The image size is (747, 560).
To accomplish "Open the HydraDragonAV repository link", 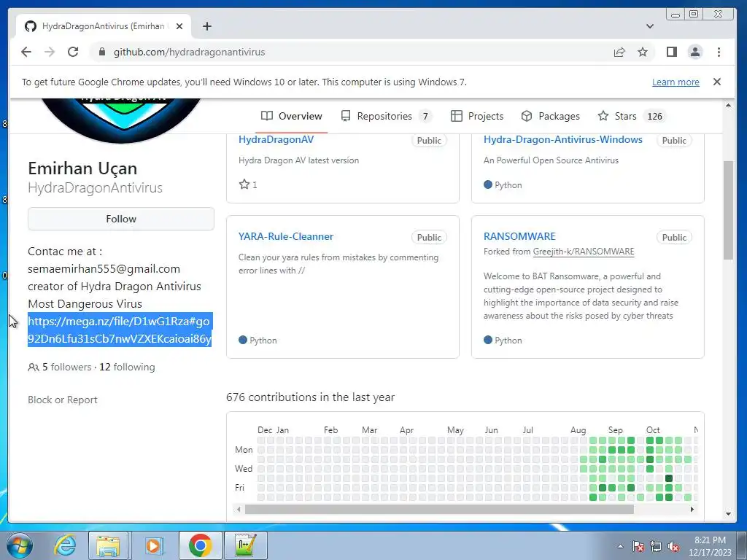I will (x=276, y=139).
